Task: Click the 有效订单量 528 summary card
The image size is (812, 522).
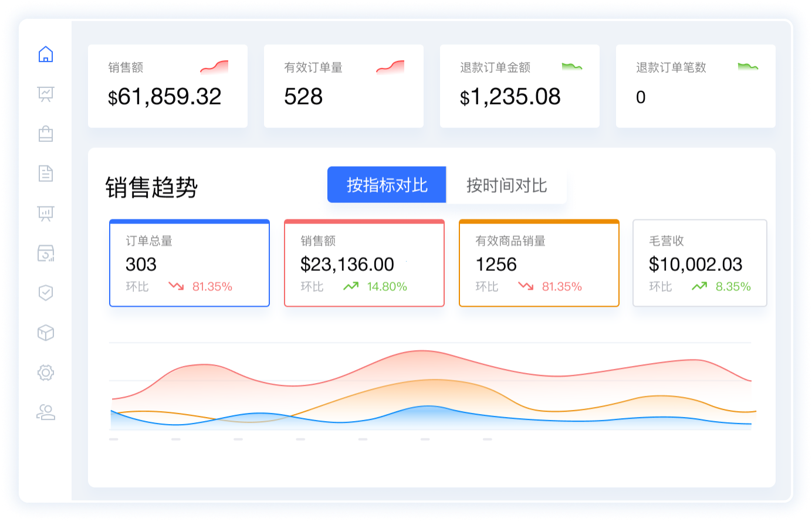Action: 343,86
